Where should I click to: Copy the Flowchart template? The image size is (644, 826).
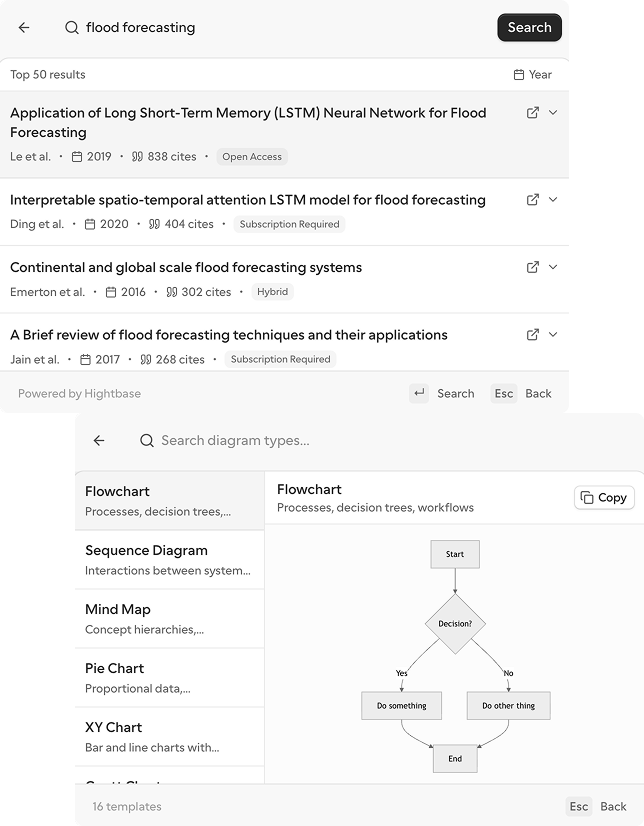pyautogui.click(x=604, y=498)
